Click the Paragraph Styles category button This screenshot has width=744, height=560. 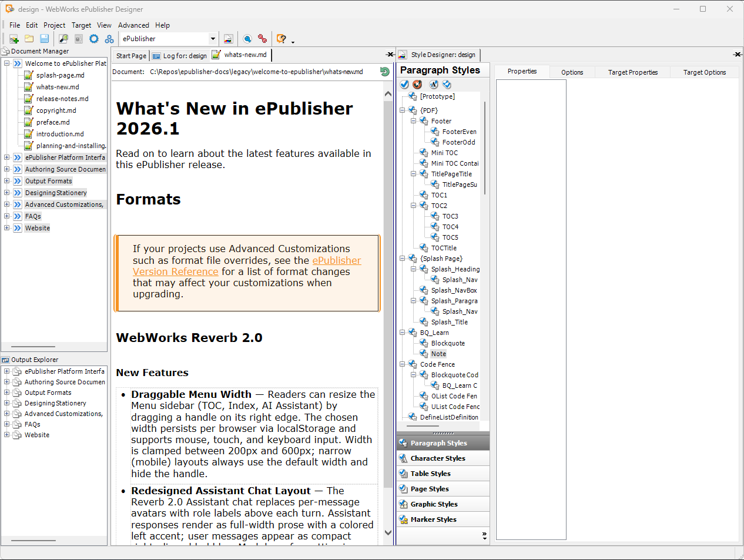pyautogui.click(x=443, y=443)
